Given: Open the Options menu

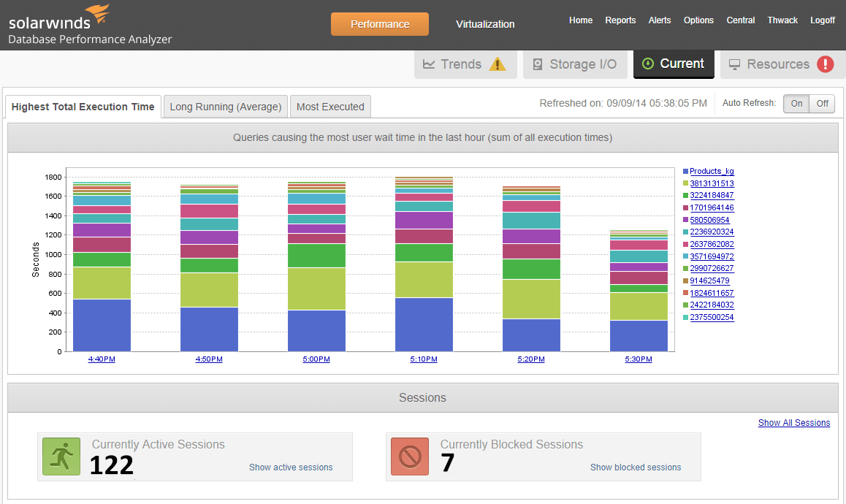Looking at the screenshot, I should pos(698,20).
